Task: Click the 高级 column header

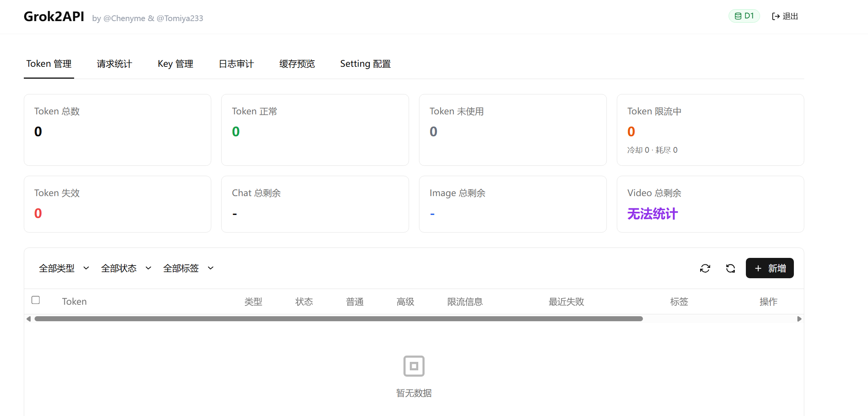Action: 406,302
